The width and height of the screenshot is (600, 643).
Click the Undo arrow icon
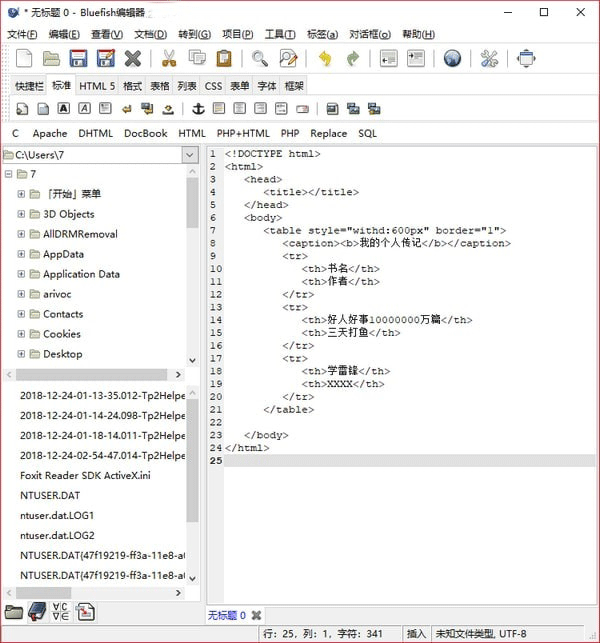pyautogui.click(x=325, y=59)
